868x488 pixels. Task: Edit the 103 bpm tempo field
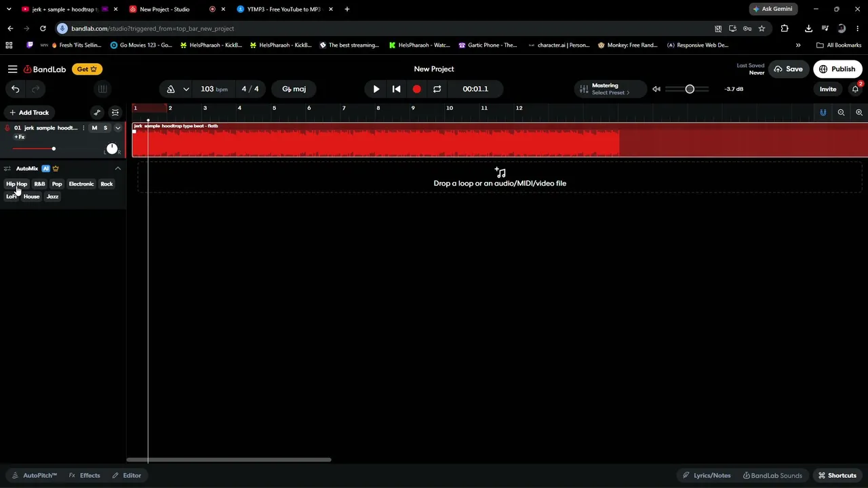click(x=214, y=89)
